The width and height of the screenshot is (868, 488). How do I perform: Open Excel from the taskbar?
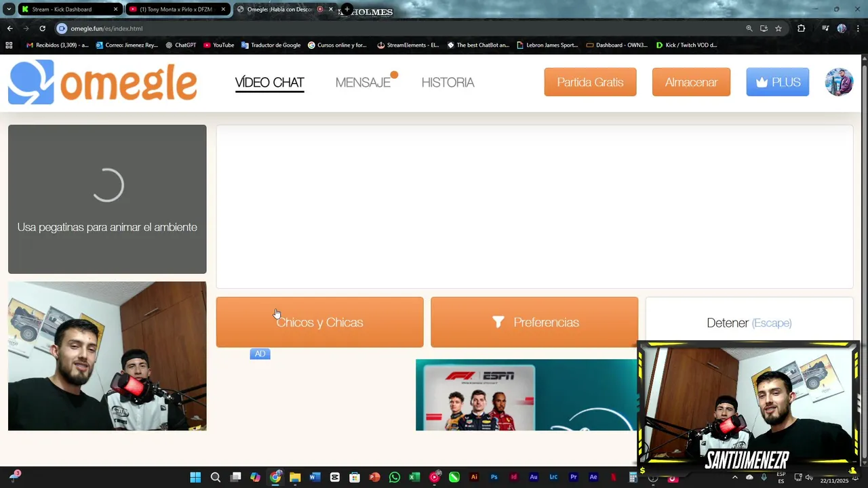tap(414, 477)
